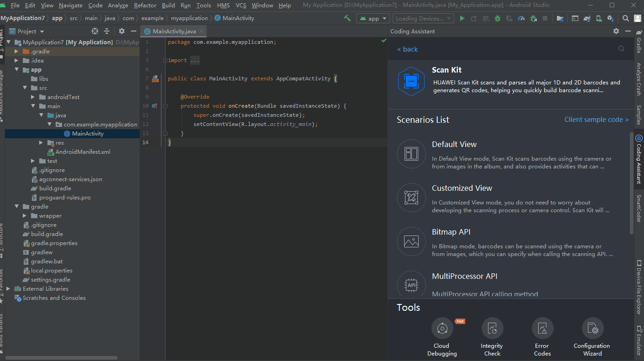Click the gray Stop button in toolbar
This screenshot has width=644, height=361.
(x=545, y=18)
